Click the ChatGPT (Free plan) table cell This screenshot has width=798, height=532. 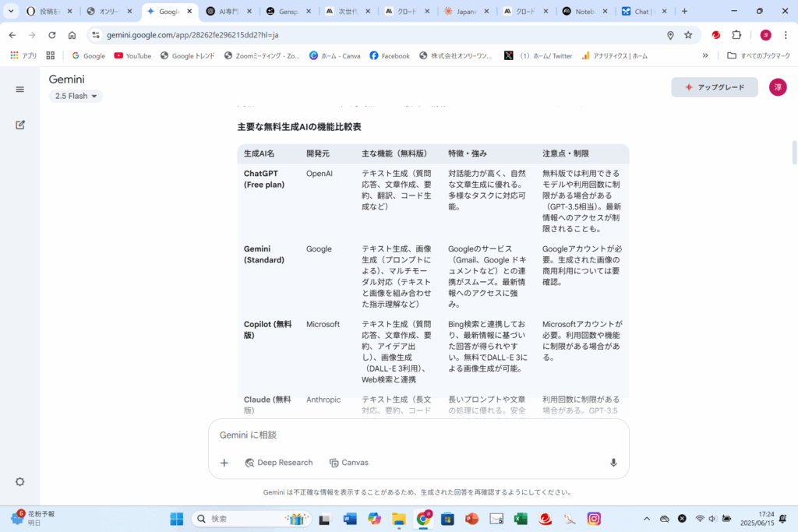click(x=264, y=179)
